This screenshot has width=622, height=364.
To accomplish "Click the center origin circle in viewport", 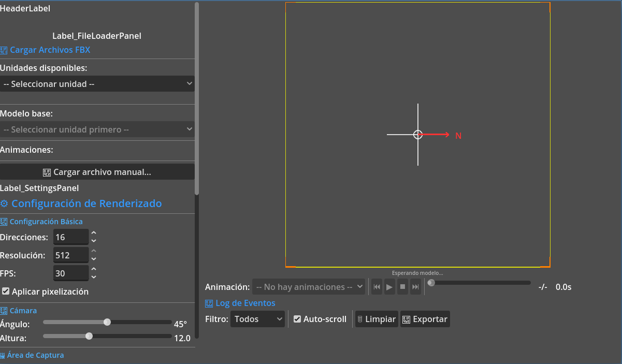I will [418, 135].
